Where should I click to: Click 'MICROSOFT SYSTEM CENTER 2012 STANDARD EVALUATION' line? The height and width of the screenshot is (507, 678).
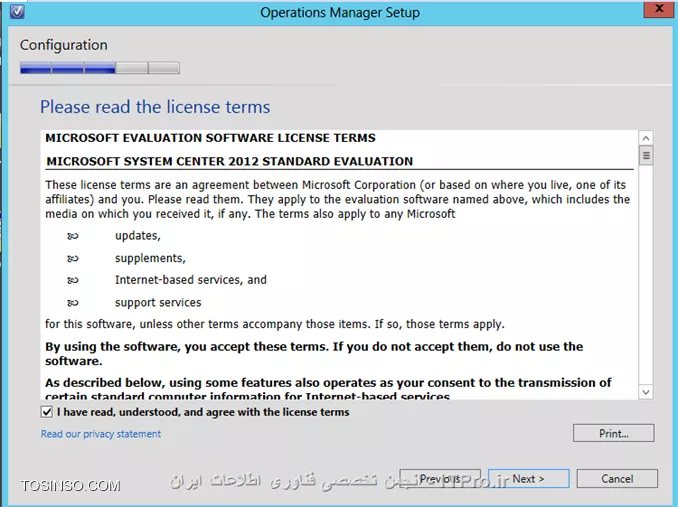(230, 161)
